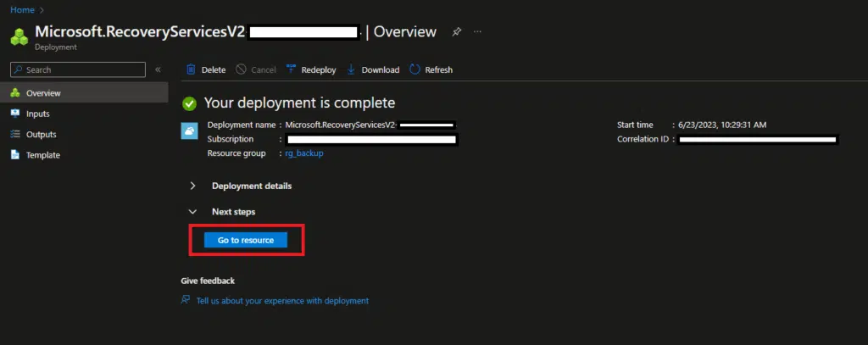Viewport: 868px width, 345px height.
Task: Click Go to resource button
Action: (x=246, y=240)
